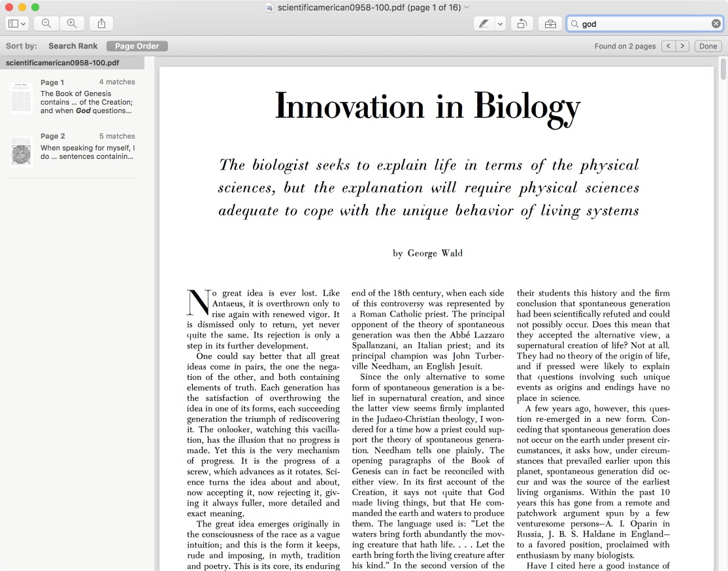Click the zoom in magnifier icon

coord(72,24)
